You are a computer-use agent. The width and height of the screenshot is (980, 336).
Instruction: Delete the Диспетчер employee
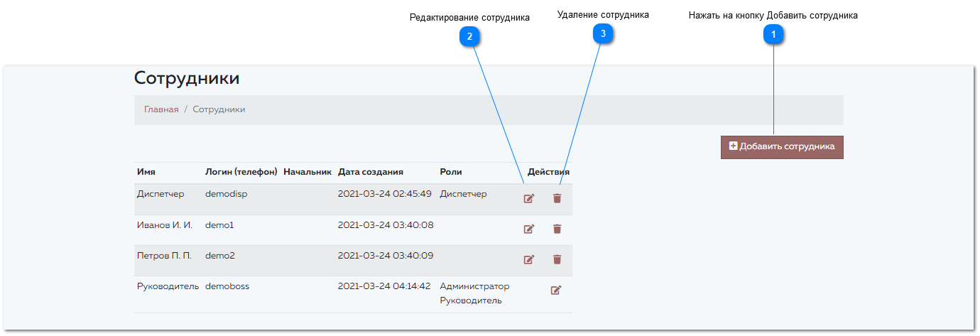click(x=557, y=199)
